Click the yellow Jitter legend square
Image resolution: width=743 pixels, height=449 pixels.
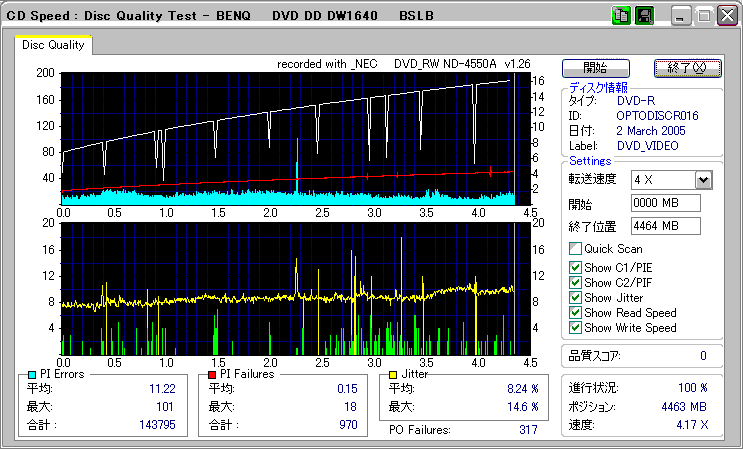tap(394, 374)
